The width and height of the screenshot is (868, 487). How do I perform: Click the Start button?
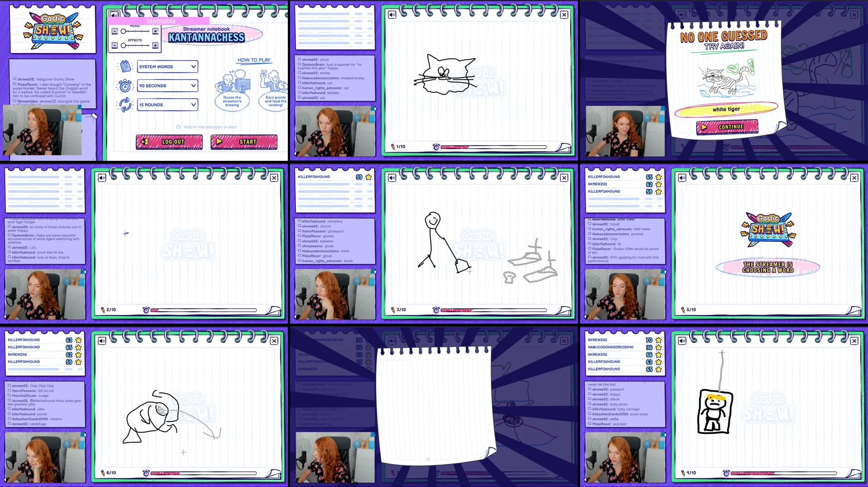[244, 142]
